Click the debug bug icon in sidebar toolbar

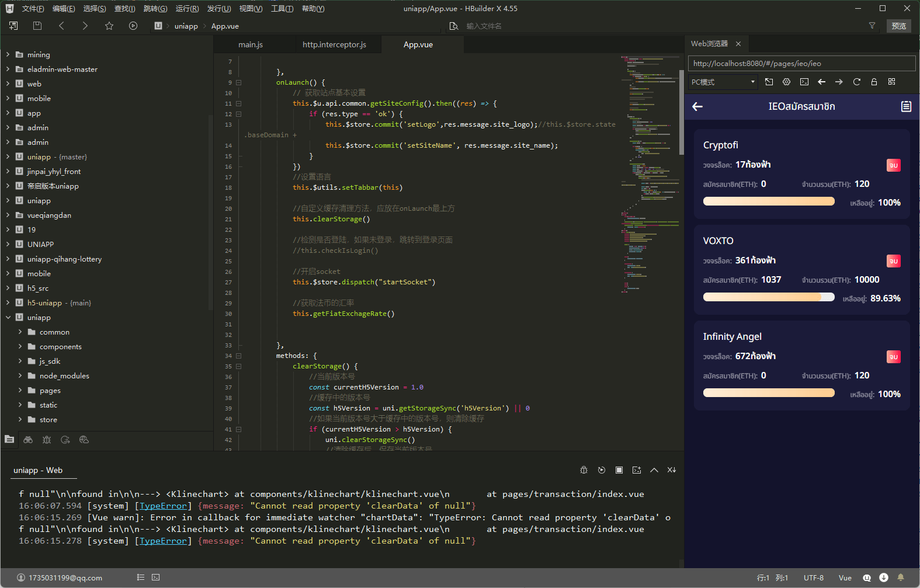click(47, 440)
